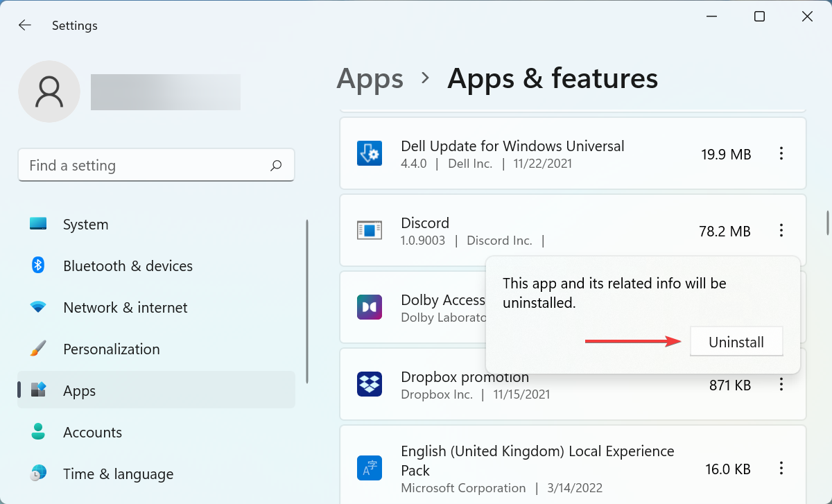Open more options for Dell Update for Windows Universal

coord(781,153)
